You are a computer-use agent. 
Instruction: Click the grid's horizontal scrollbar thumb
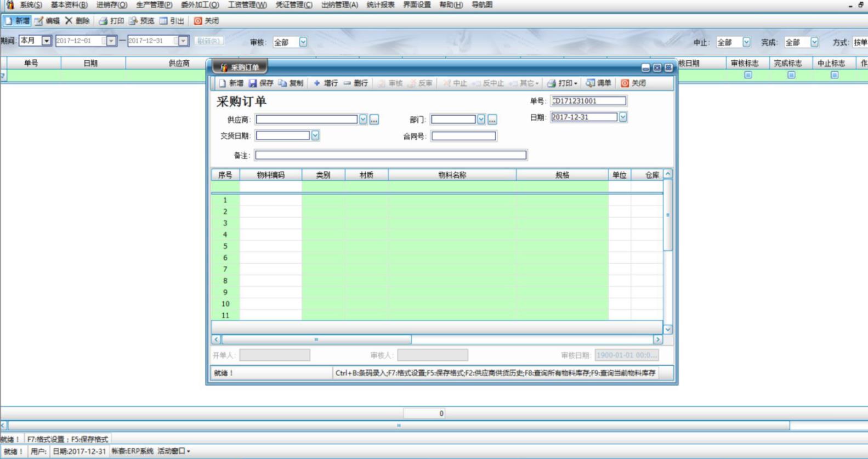316,339
